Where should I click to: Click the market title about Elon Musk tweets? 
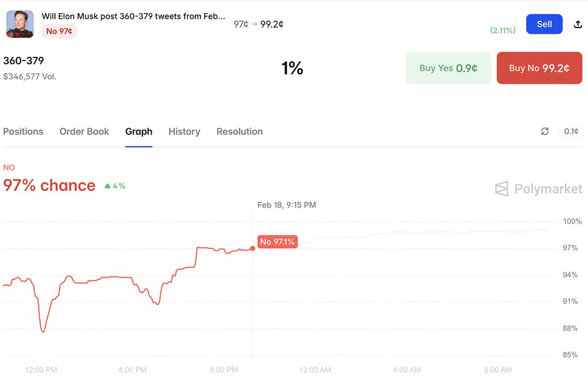(133, 16)
